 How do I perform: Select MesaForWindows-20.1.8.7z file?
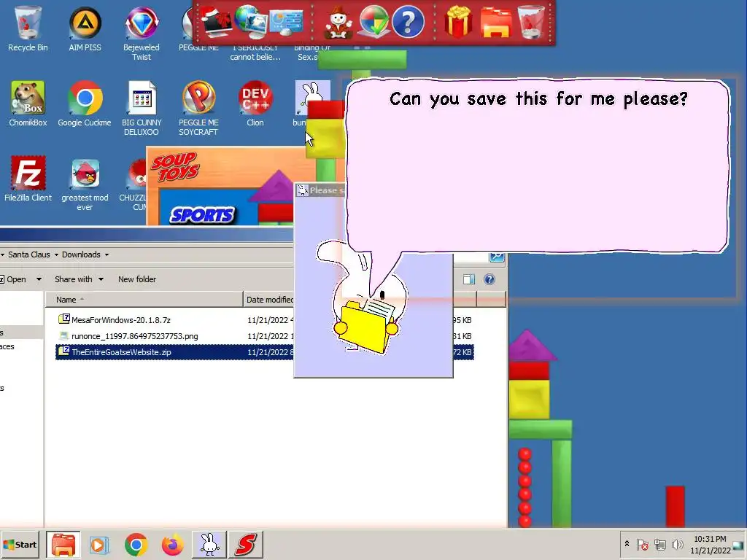[121, 320]
